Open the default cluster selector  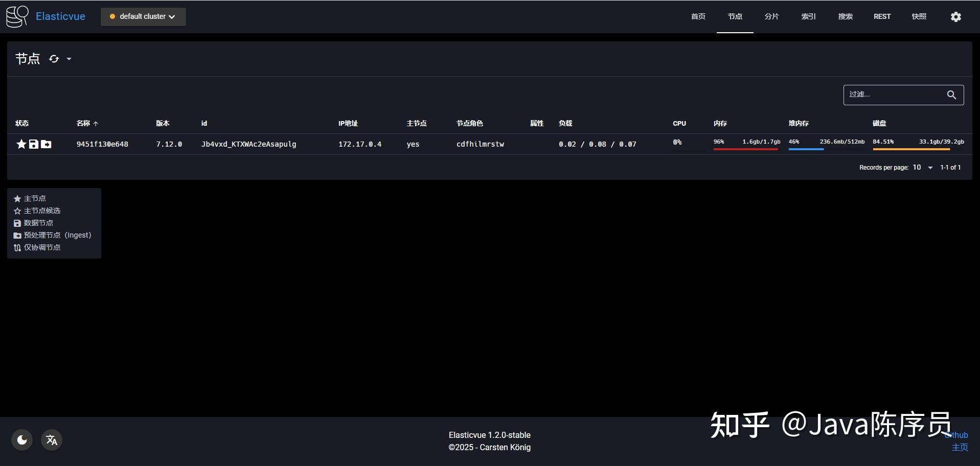point(143,16)
